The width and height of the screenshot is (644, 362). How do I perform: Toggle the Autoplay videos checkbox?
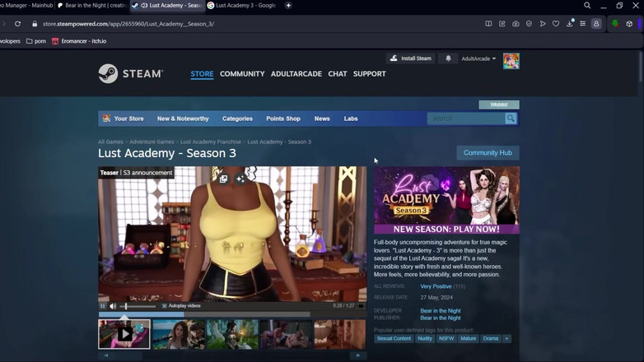pos(164,306)
